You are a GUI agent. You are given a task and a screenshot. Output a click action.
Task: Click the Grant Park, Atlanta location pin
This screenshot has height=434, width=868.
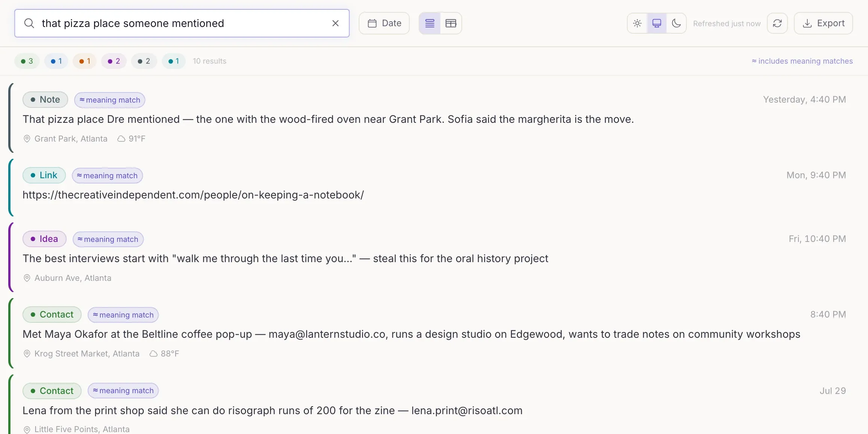tap(27, 139)
